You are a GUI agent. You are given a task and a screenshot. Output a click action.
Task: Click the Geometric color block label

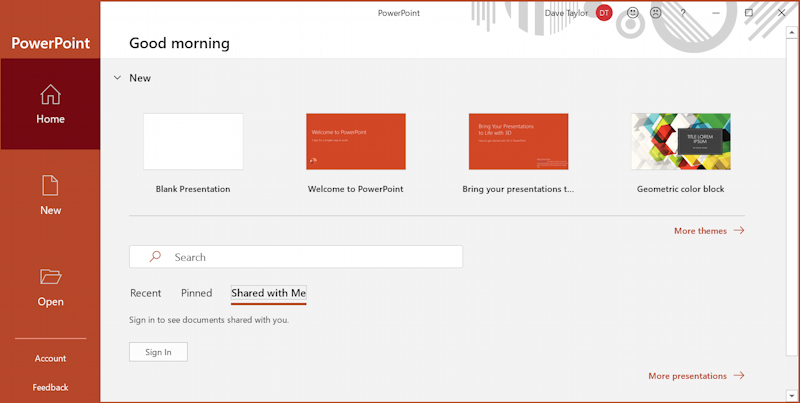pos(681,189)
